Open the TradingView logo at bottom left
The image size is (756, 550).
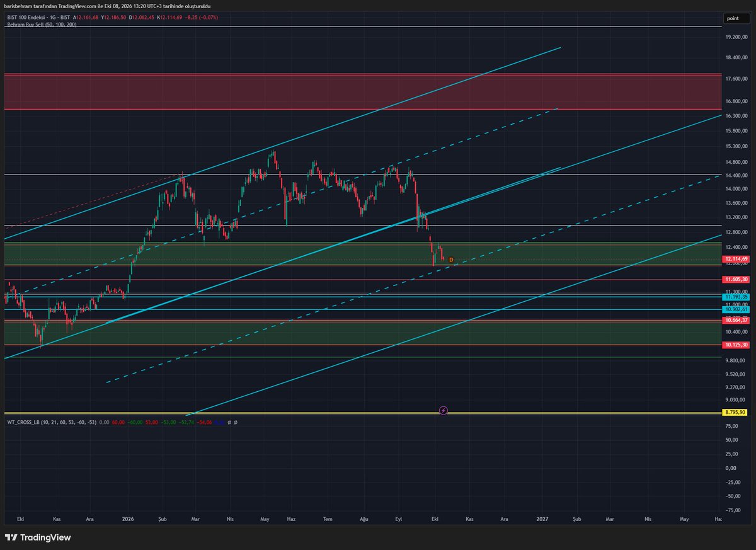point(38,537)
